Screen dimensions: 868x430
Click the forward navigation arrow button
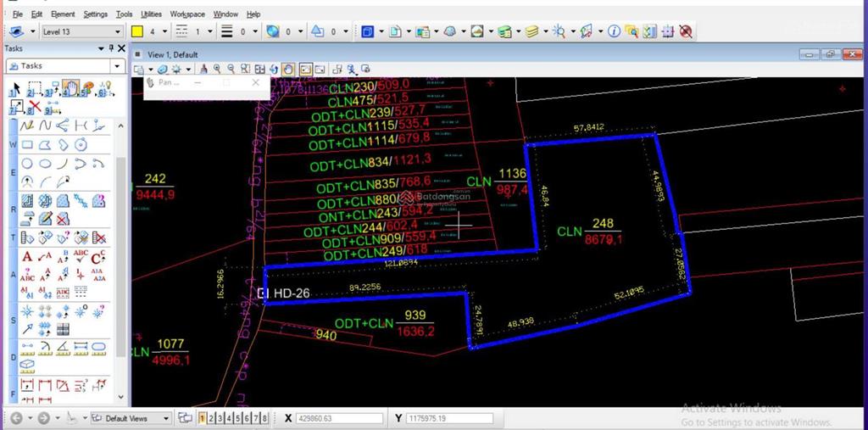click(x=44, y=418)
